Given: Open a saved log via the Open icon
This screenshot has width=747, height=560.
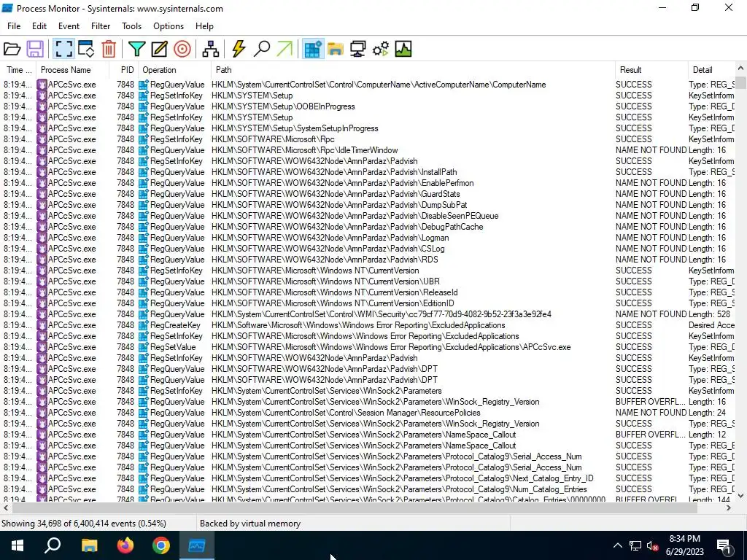Looking at the screenshot, I should coord(12,49).
